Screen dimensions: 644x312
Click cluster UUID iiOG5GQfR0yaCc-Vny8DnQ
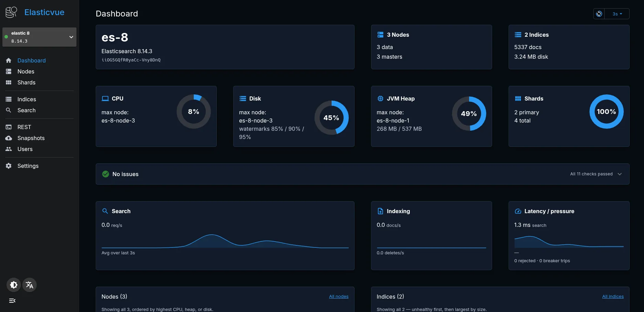131,60
